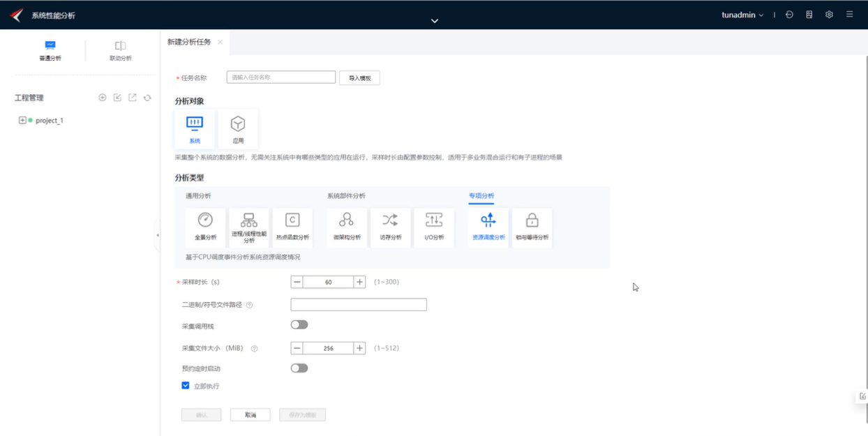The width and height of the screenshot is (868, 436).
Task: Open the document icon in header
Action: [x=809, y=15]
